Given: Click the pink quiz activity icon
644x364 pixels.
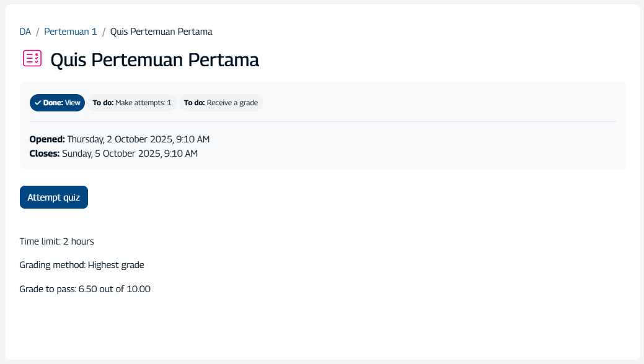Looking at the screenshot, I should point(32,59).
